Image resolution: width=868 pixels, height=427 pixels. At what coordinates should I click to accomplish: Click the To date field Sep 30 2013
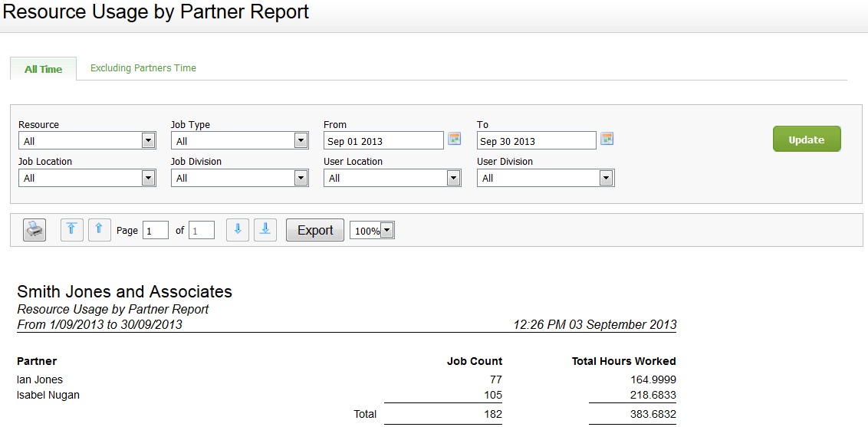click(537, 140)
